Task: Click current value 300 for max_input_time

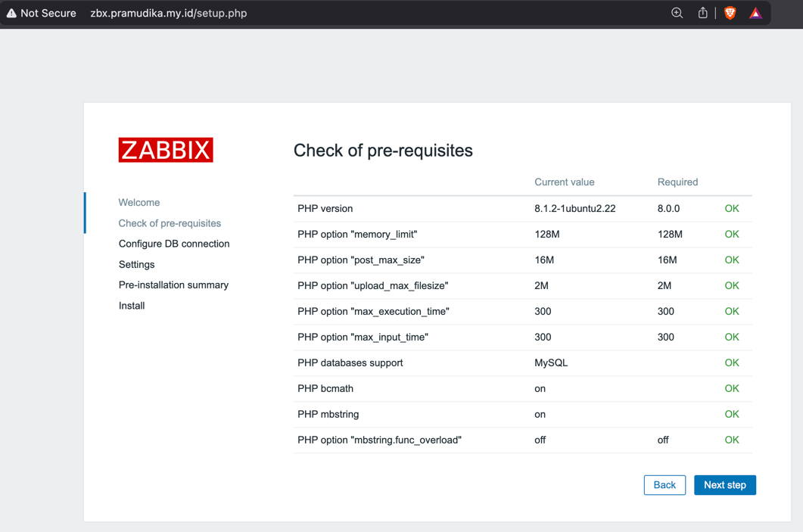Action: coord(543,337)
